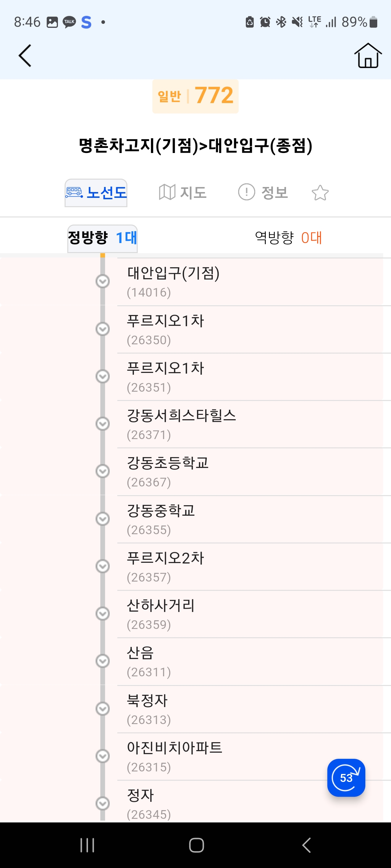Screen dimensions: 391x868
Task: Tap the back arrow at top left
Action: [25, 56]
